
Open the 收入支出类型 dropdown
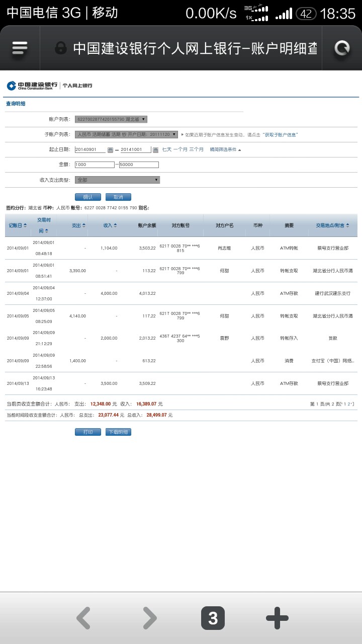[117, 180]
